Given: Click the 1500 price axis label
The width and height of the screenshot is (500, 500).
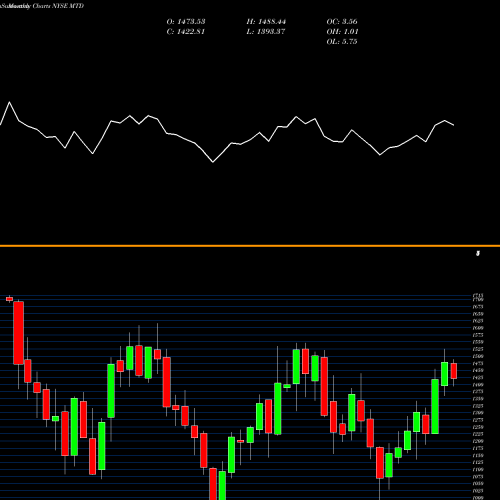Looking at the screenshot, I should coord(478,356).
